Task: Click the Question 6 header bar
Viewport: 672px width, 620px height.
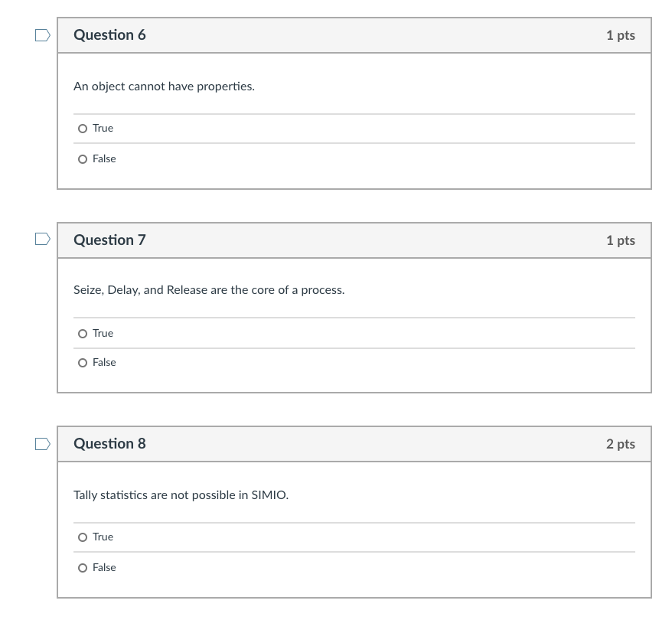Action: [354, 34]
